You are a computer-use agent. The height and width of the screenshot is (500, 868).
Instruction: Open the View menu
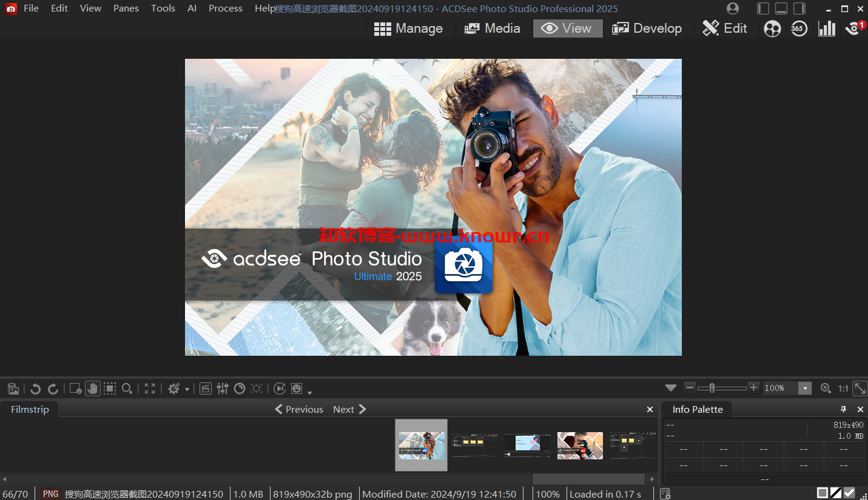point(90,8)
